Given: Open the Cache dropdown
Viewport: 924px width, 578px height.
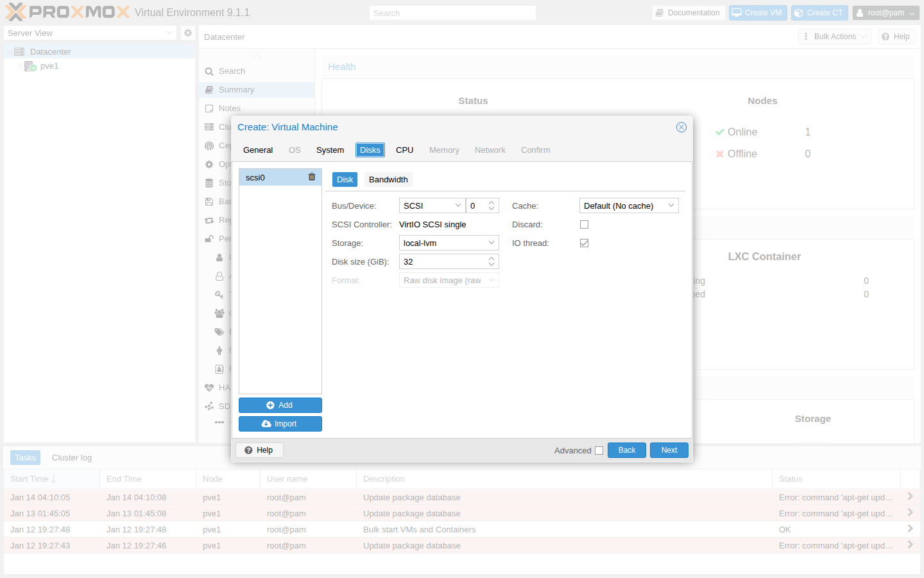Looking at the screenshot, I should point(629,205).
